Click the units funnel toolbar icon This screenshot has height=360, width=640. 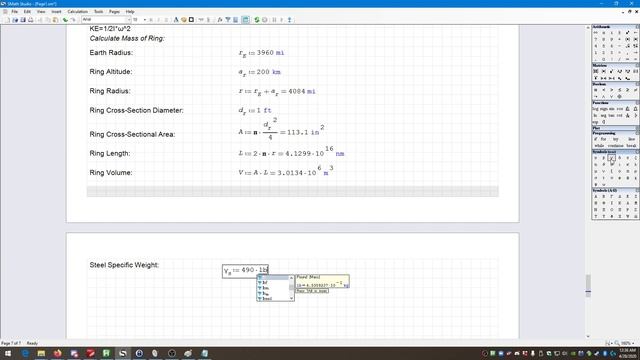pos(228,20)
